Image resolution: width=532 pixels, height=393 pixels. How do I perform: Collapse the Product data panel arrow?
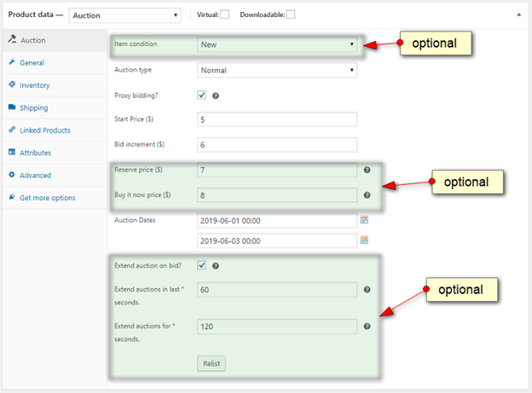[x=519, y=14]
